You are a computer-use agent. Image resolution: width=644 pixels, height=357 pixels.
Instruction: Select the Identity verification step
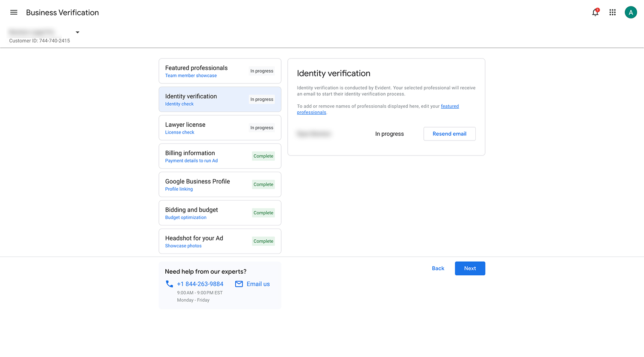(220, 99)
